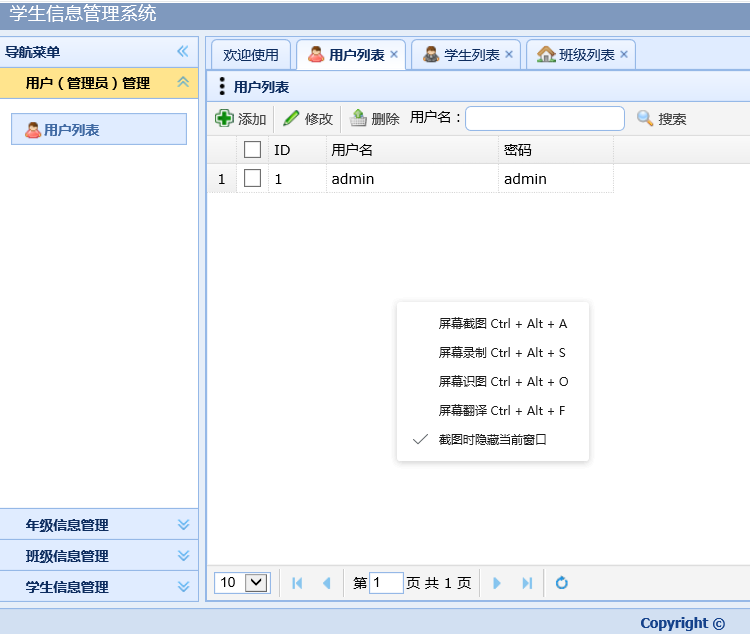
Task: Go to the first page arrow icon
Action: point(297,583)
